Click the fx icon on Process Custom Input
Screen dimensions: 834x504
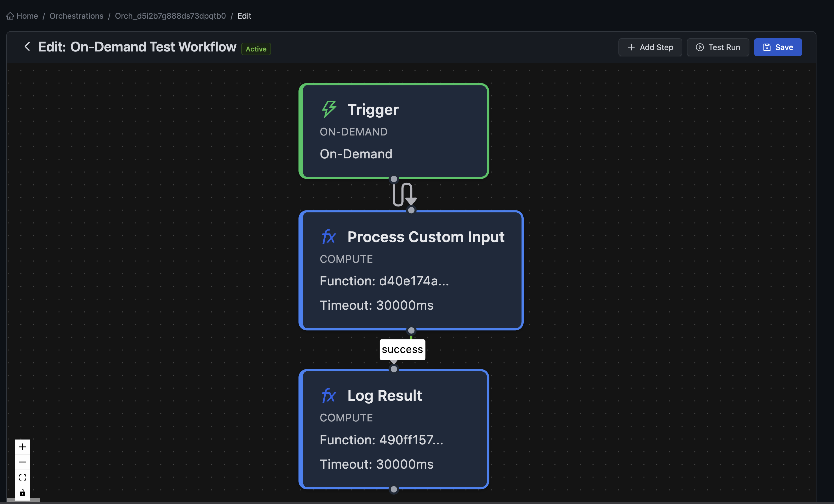(328, 237)
